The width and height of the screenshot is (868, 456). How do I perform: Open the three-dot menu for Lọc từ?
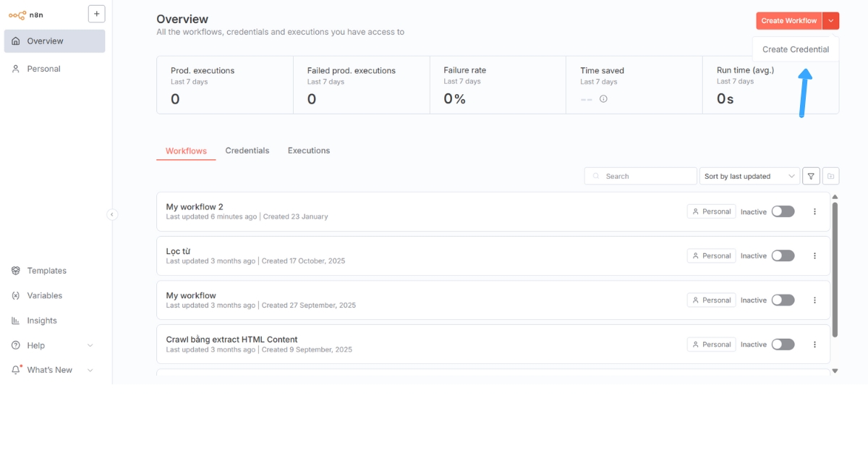[x=814, y=256]
